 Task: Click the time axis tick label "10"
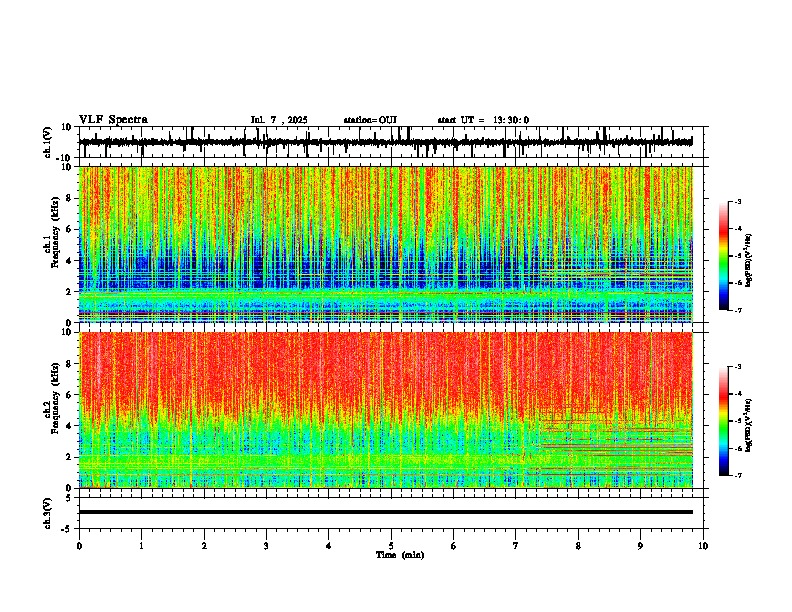tap(703, 546)
